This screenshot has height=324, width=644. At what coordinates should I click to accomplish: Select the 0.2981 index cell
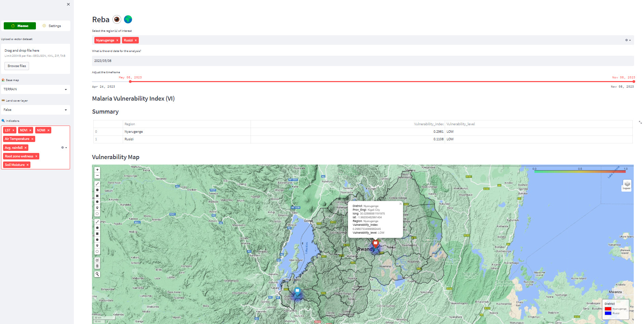coord(348,132)
